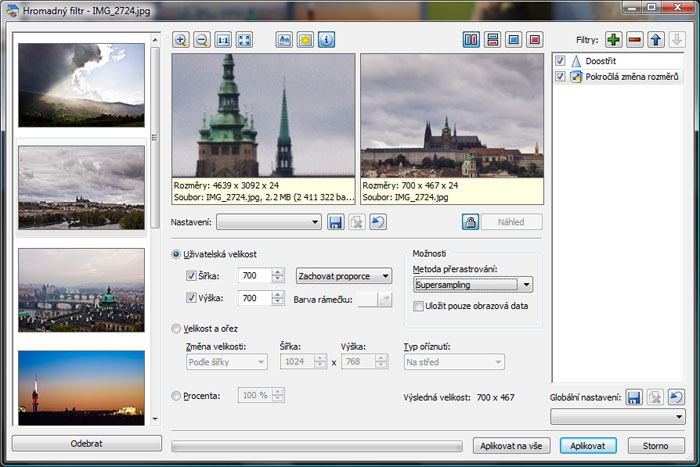Click the fit-to-window zoom icon

point(244,40)
